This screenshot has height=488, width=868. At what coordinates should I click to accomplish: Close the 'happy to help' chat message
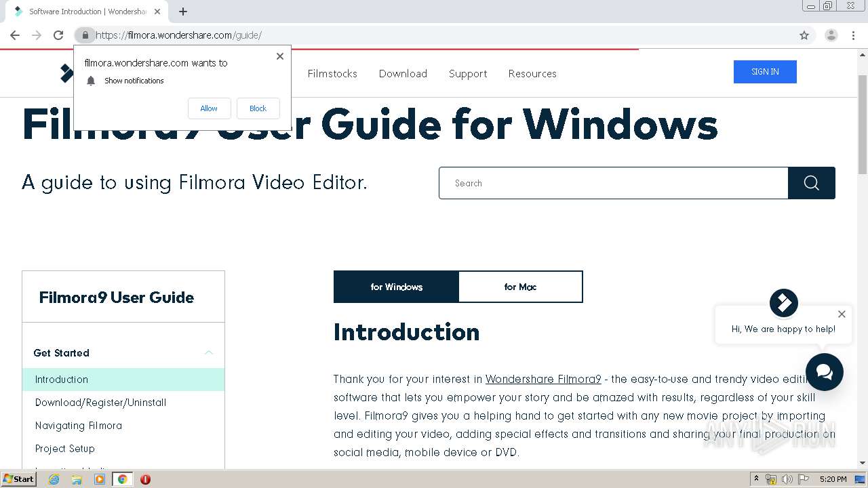tap(842, 314)
